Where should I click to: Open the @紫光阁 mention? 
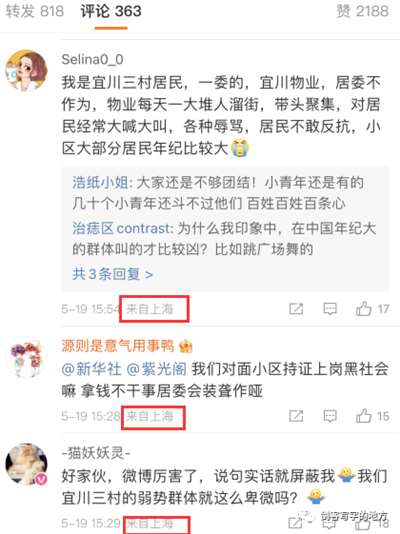[156, 369]
